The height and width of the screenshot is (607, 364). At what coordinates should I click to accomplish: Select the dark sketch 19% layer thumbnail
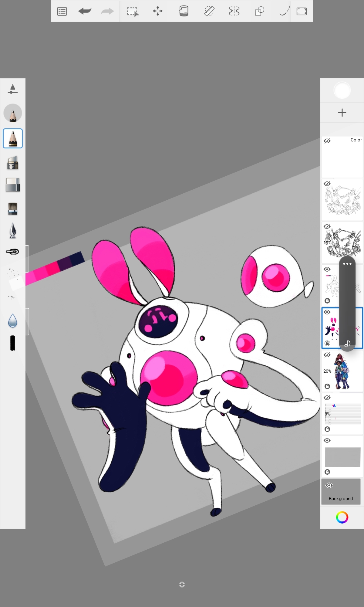point(342,243)
